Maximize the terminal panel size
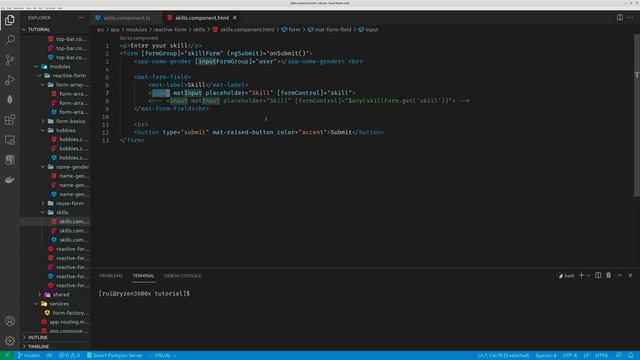 tap(619, 276)
